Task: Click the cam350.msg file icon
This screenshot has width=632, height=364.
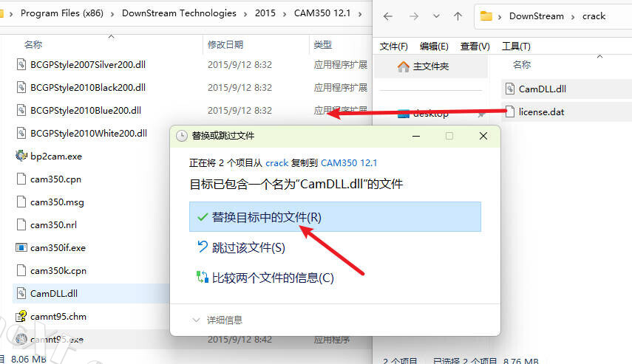Action: pyautogui.click(x=21, y=202)
